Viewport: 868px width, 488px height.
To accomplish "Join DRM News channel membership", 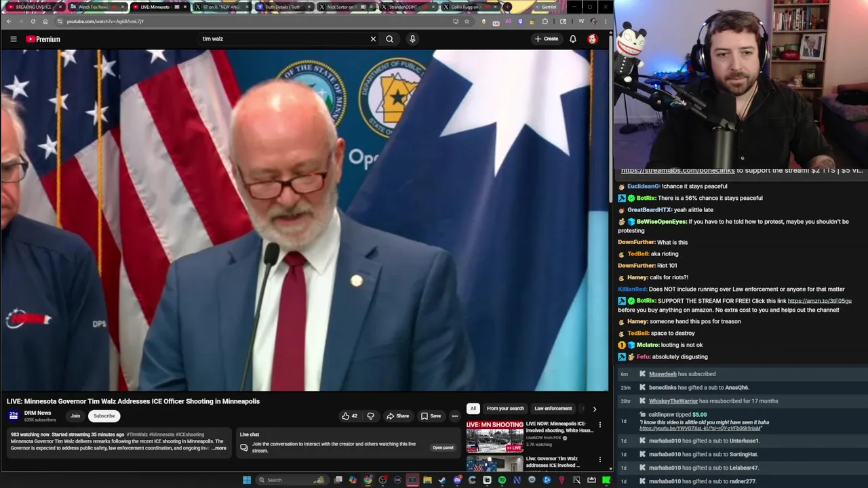I will point(75,416).
